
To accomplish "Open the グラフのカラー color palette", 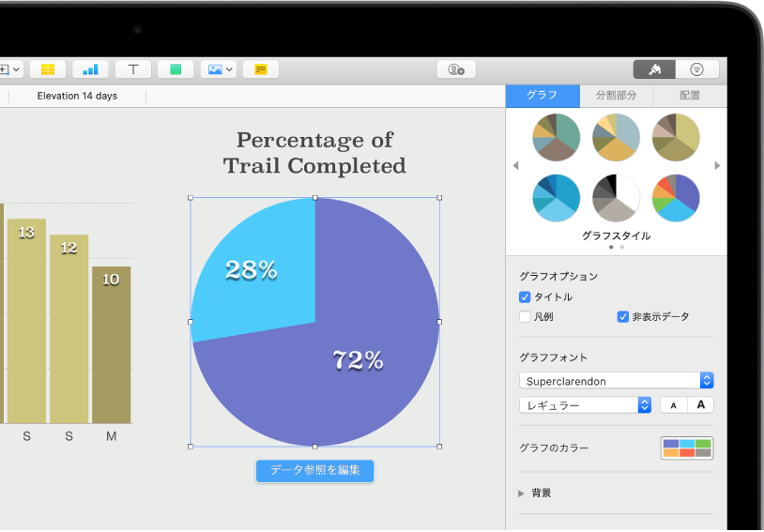I will pyautogui.click(x=687, y=448).
